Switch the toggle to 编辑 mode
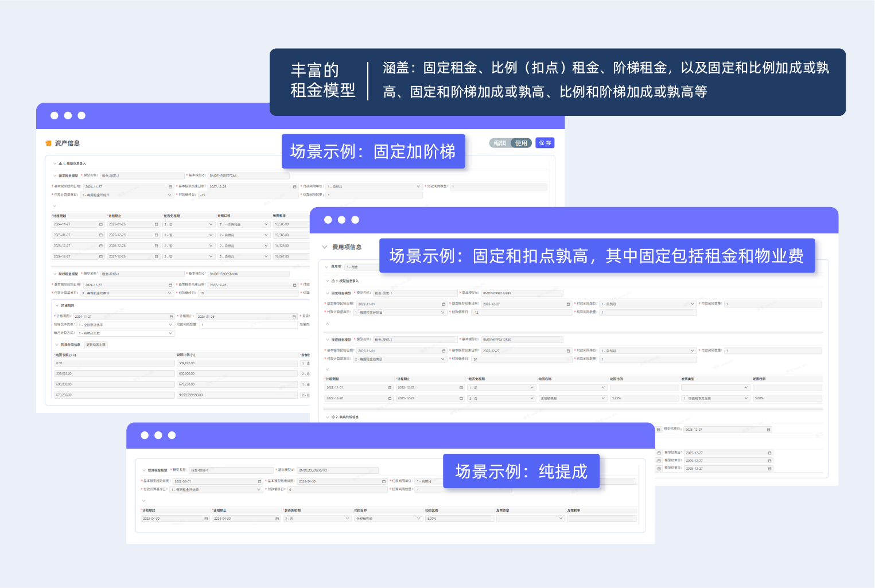Screen dimensions: 875x588 [500, 143]
